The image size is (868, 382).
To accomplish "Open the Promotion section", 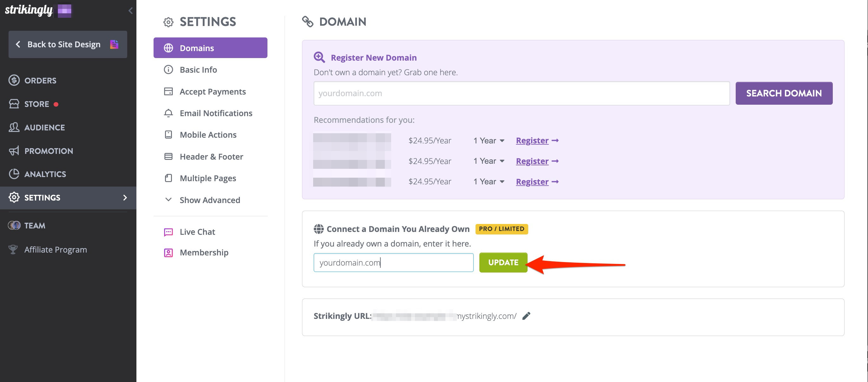I will tap(49, 151).
